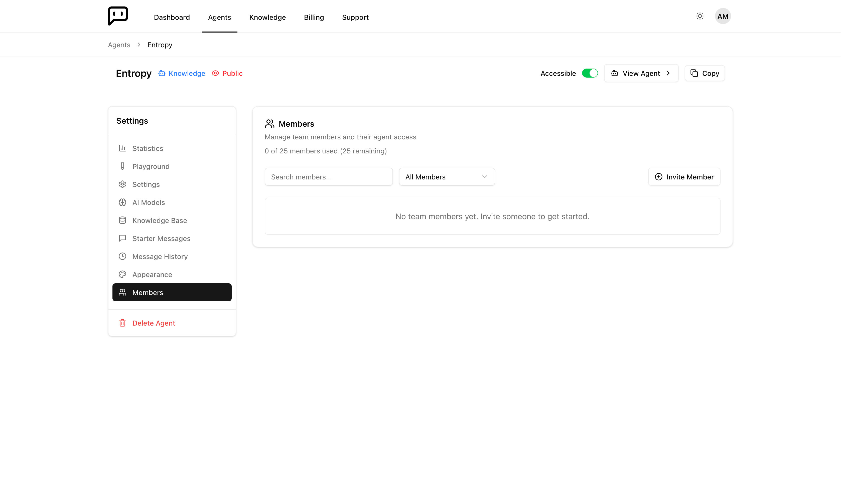Turn off the Accessible toggle switch
The image size is (841, 504).
[590, 73]
